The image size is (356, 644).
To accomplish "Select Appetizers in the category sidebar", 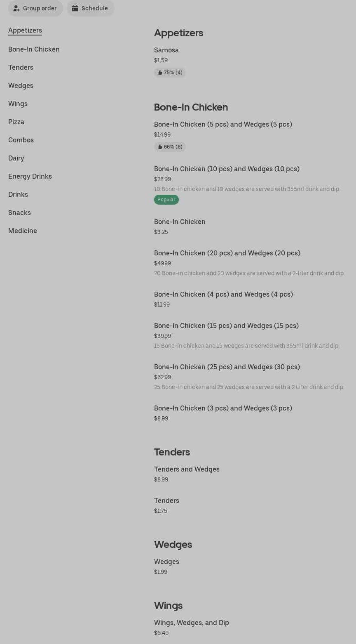I will (25, 31).
